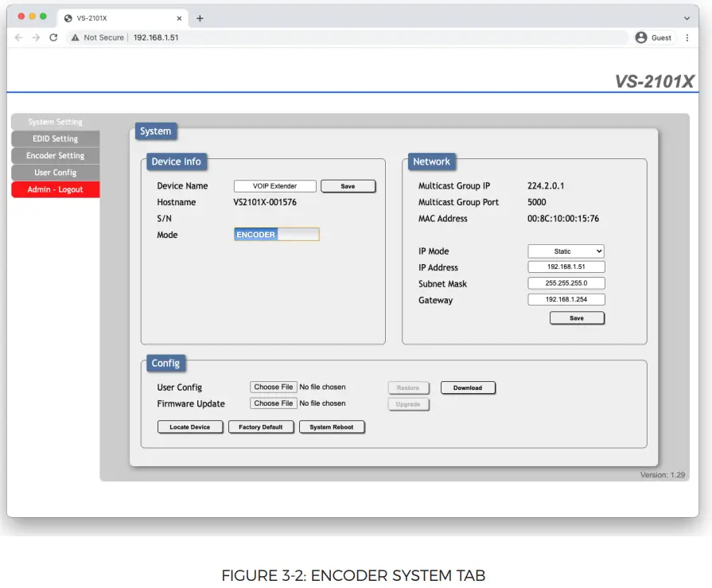The height and width of the screenshot is (588, 712).
Task: Save the Device Name
Action: point(348,186)
